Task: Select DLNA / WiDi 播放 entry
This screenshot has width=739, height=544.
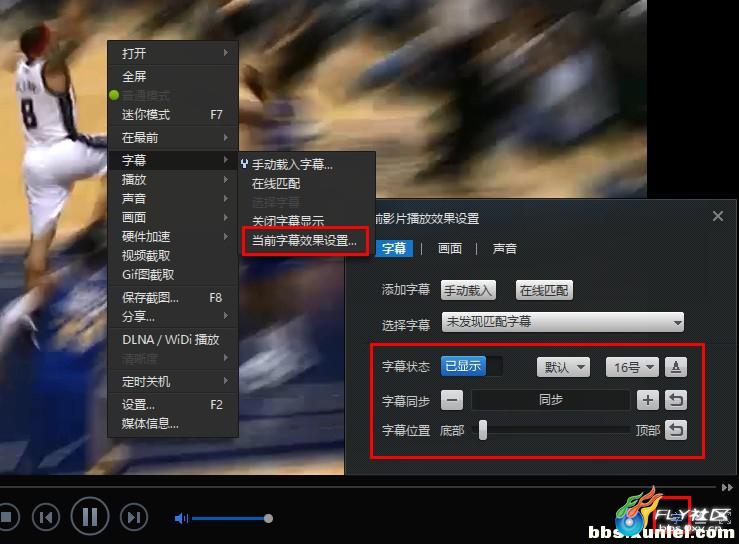Action: 173,339
